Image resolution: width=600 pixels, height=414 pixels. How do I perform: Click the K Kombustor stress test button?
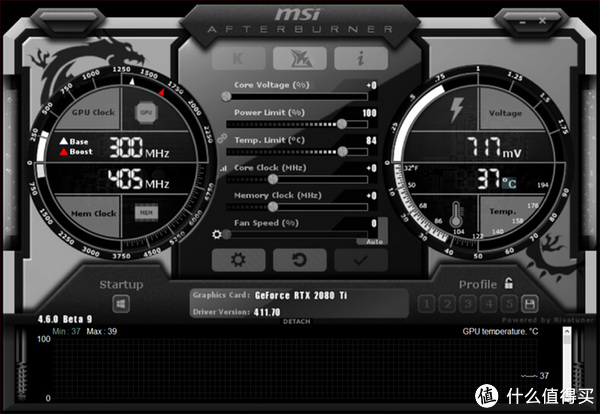[239, 58]
